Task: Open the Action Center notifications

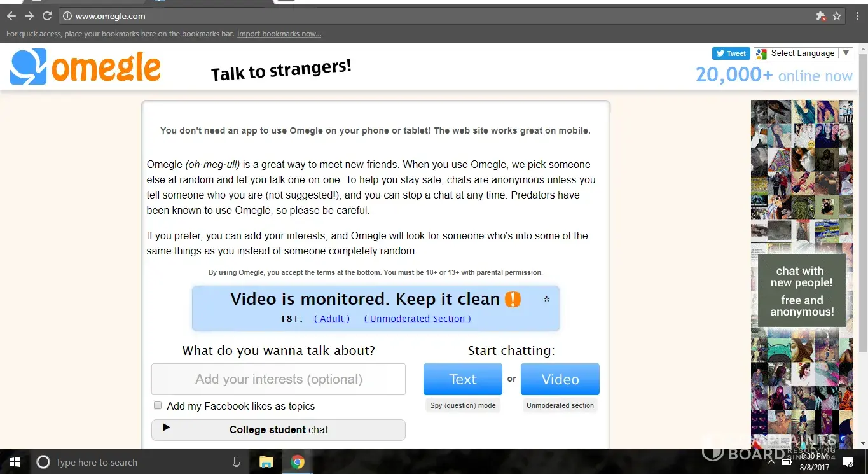Action: [848, 462]
